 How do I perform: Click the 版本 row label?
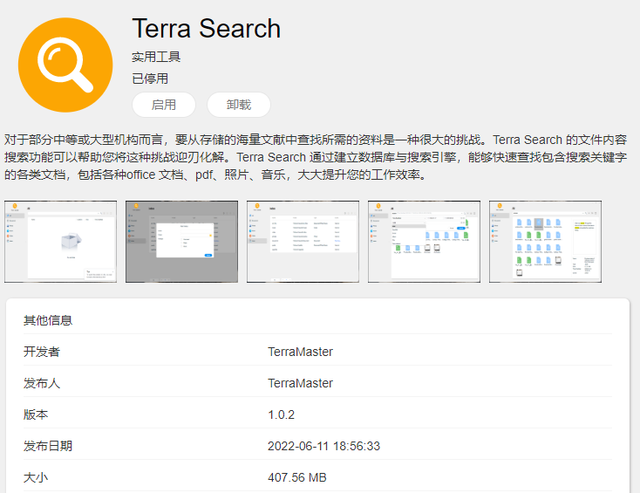point(36,414)
